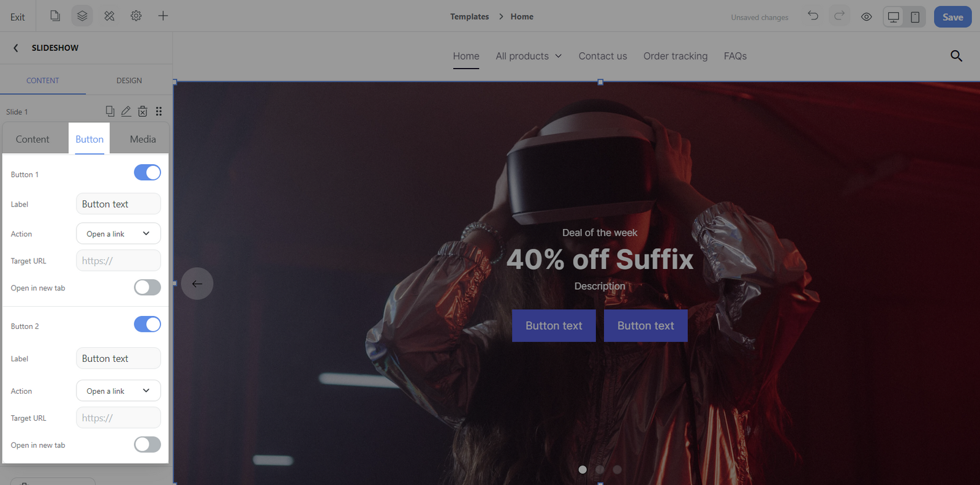Switch to desktop view icon
This screenshot has height=485, width=980.
894,17
